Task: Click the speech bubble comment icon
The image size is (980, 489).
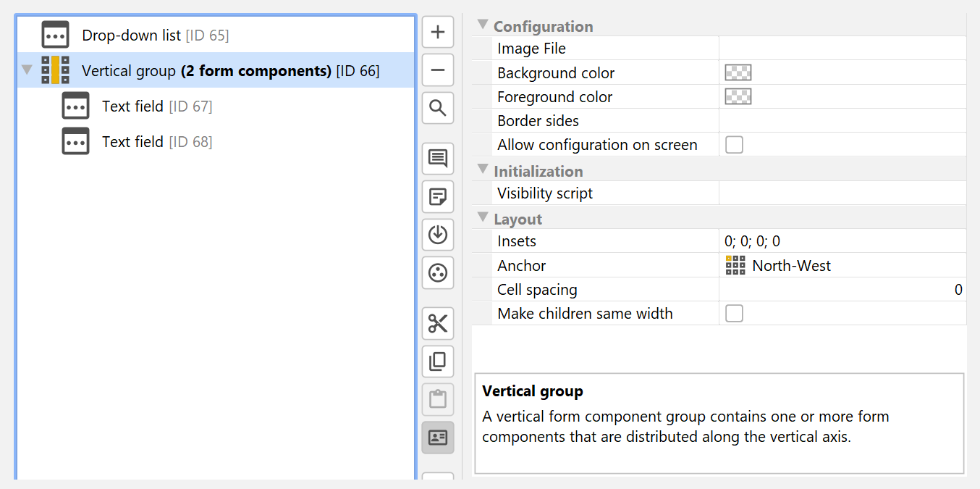Action: (x=438, y=159)
